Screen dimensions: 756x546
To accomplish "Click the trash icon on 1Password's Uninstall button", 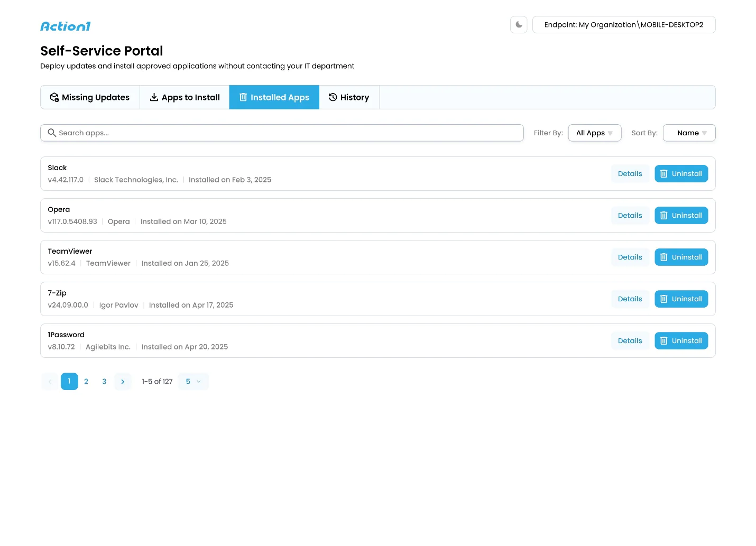I will click(x=664, y=341).
